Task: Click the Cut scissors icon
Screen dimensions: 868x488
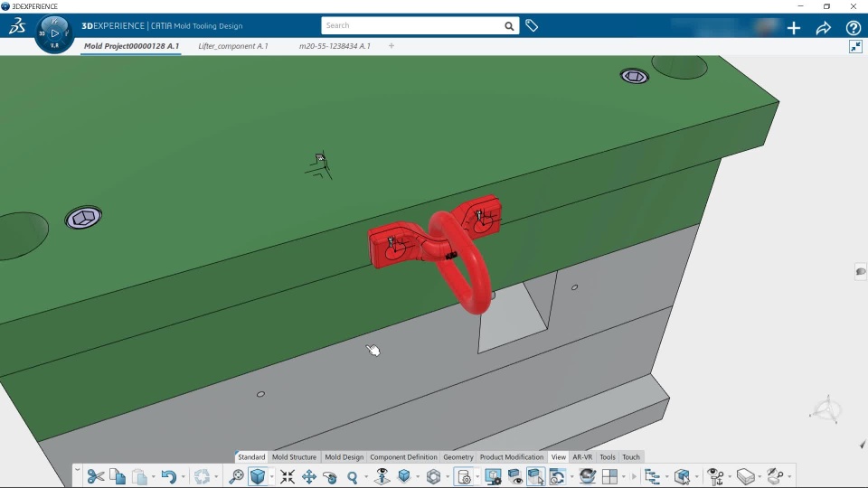Action: 95,476
